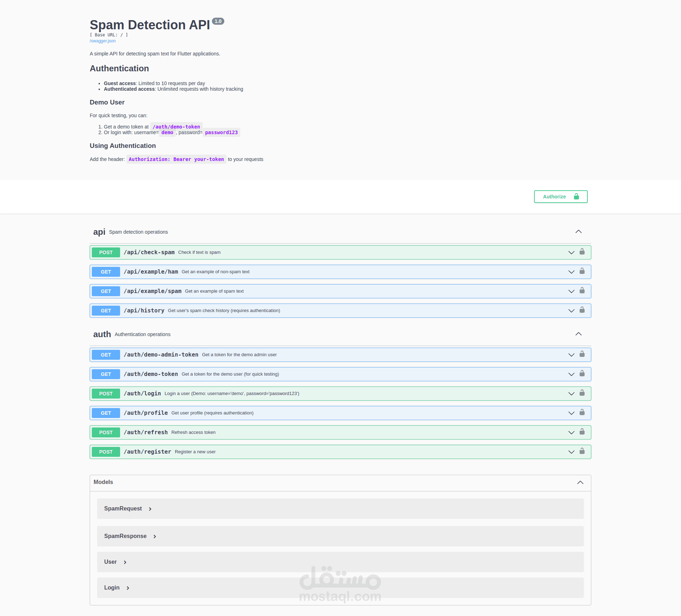Viewport: 681px width, 616px height.
Task: Expand the /api/example/spam chevron
Action: (571, 291)
